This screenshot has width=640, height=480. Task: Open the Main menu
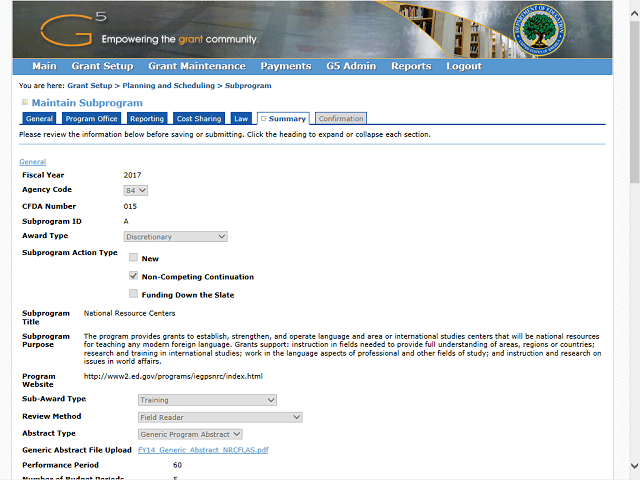(44, 66)
